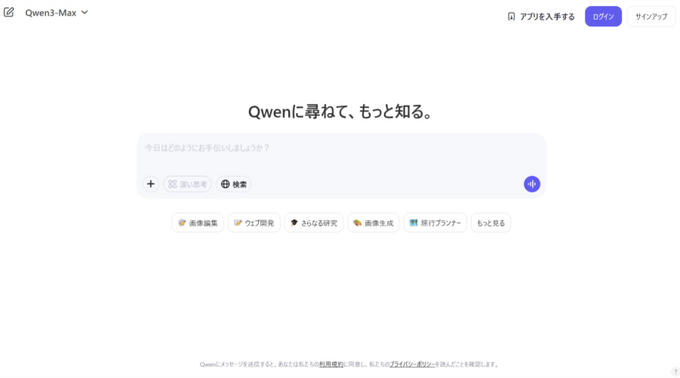The image size is (680, 378).
Task: Select the 旅行プランナー suggestion chip
Action: [x=435, y=223]
